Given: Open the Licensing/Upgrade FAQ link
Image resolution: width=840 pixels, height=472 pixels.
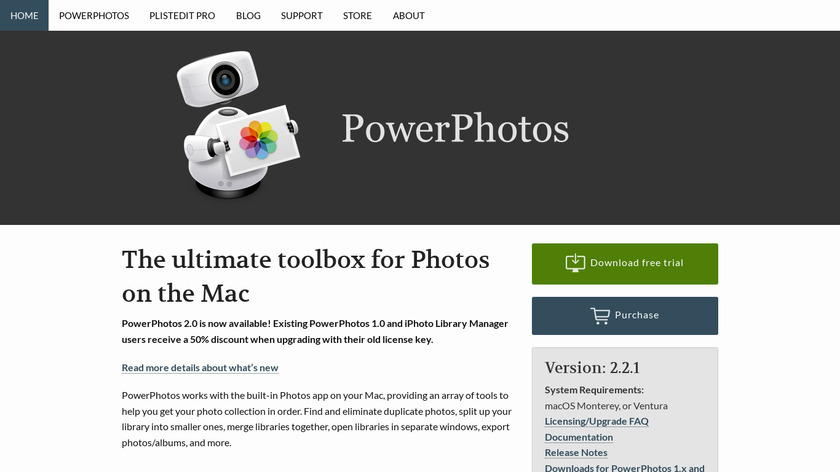Looking at the screenshot, I should point(596,421).
